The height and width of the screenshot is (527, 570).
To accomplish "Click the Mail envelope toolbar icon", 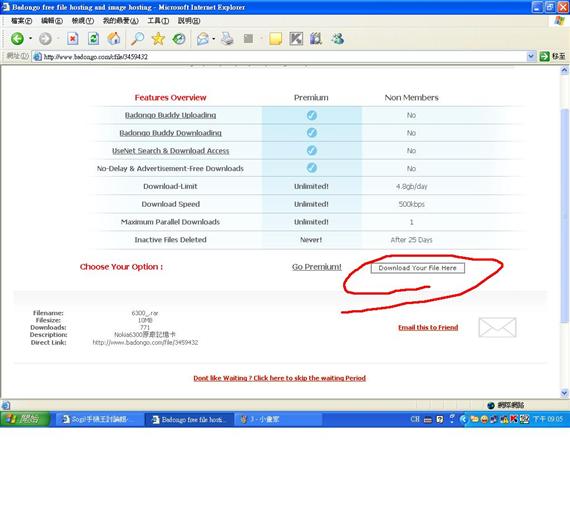I will [202, 39].
